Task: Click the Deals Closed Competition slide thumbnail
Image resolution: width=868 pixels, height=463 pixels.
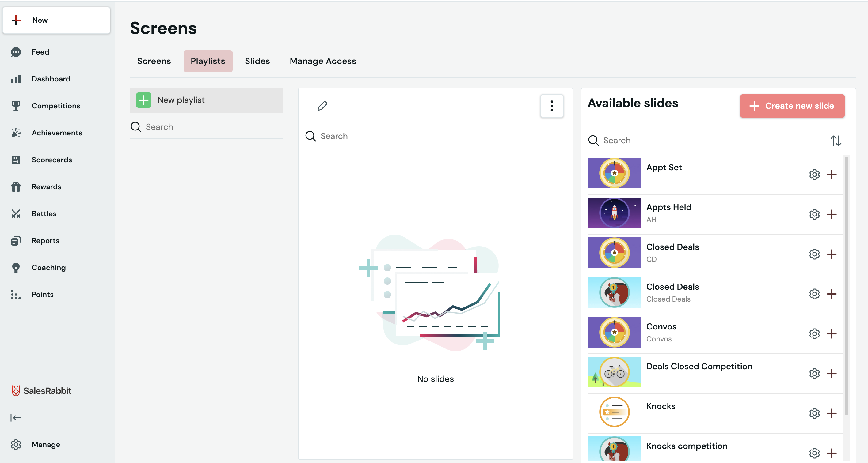Action: point(614,372)
